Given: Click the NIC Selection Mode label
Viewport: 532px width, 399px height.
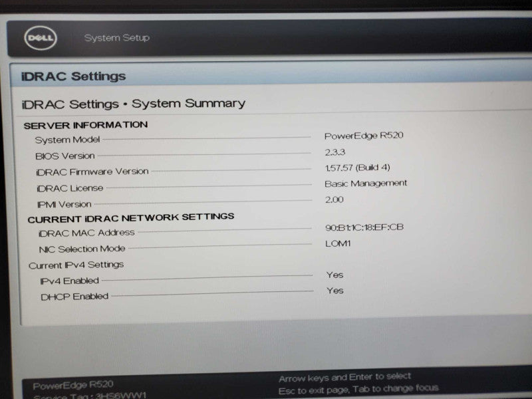Looking at the screenshot, I should [x=82, y=249].
